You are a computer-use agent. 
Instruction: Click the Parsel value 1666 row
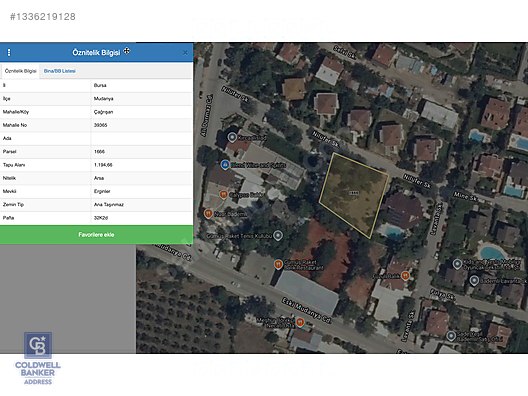96,152
